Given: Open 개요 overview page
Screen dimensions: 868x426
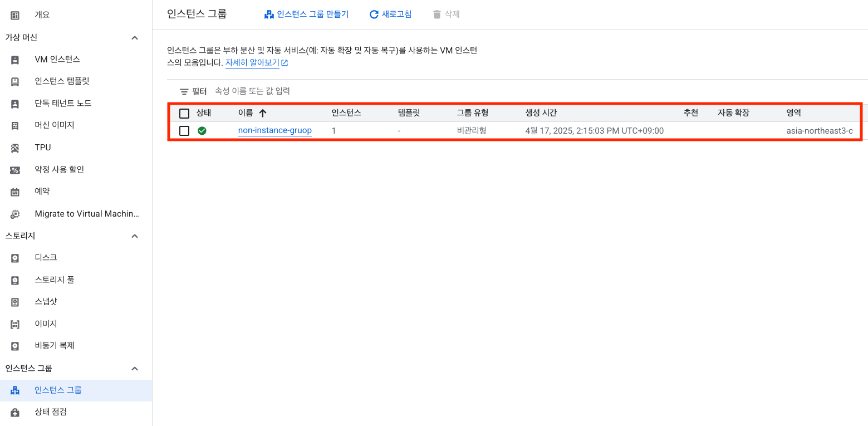Looking at the screenshot, I should (42, 14).
